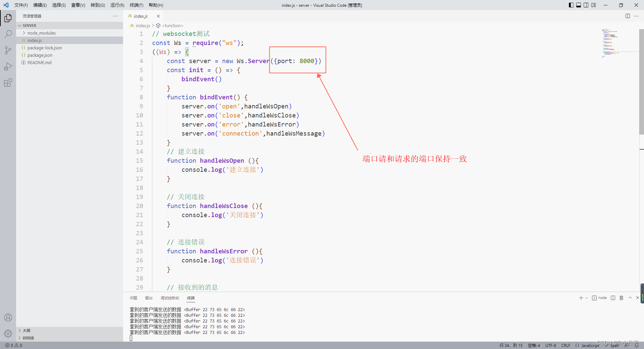Screen dimensions: 644x349
Task: Close the index.js editor tab
Action: (158, 16)
